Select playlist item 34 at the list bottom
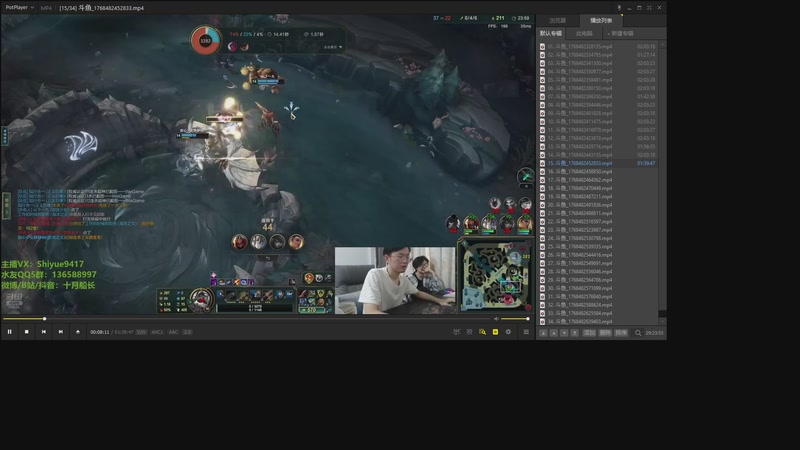This screenshot has width=800, height=450. pyautogui.click(x=598, y=321)
